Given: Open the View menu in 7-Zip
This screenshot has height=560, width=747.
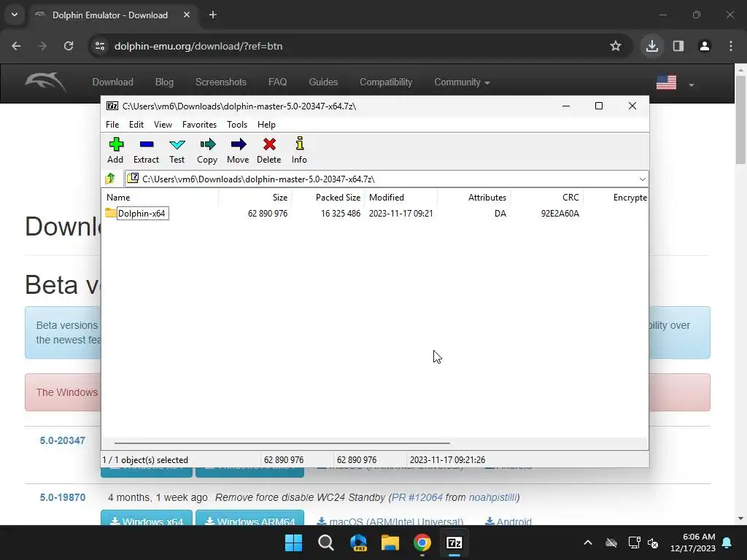Looking at the screenshot, I should tap(163, 124).
